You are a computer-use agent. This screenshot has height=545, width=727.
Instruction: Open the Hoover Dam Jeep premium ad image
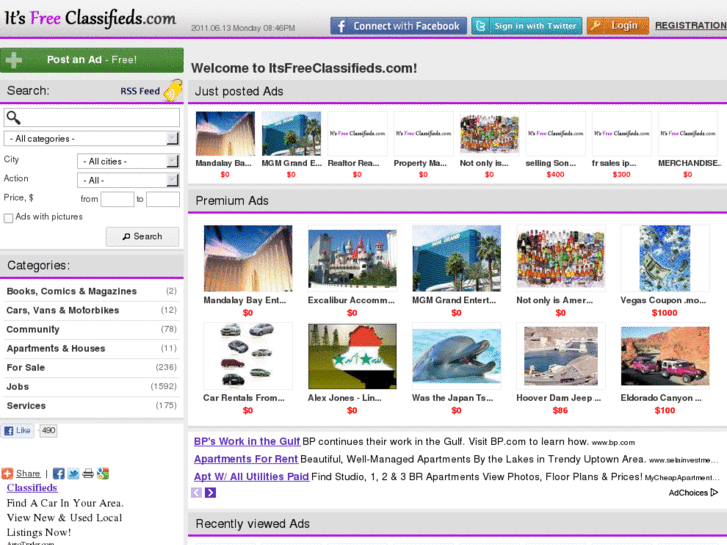[x=561, y=356]
